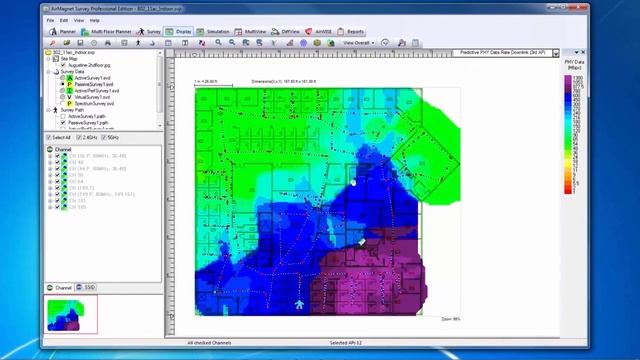Click the project tree scroll up arrow

tap(160, 53)
